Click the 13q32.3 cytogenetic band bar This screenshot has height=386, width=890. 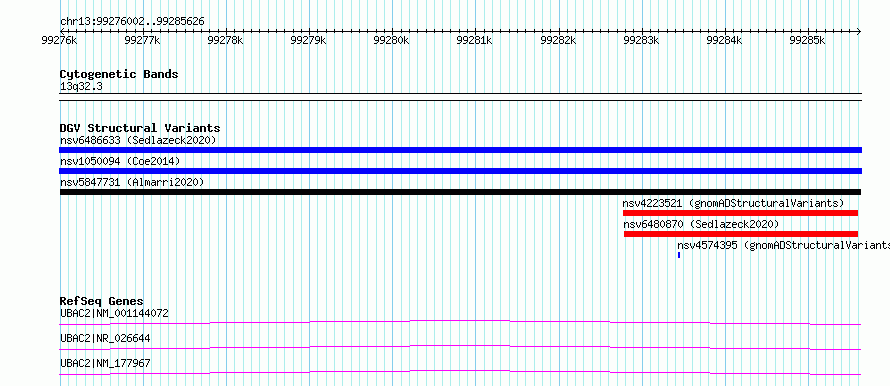point(460,97)
